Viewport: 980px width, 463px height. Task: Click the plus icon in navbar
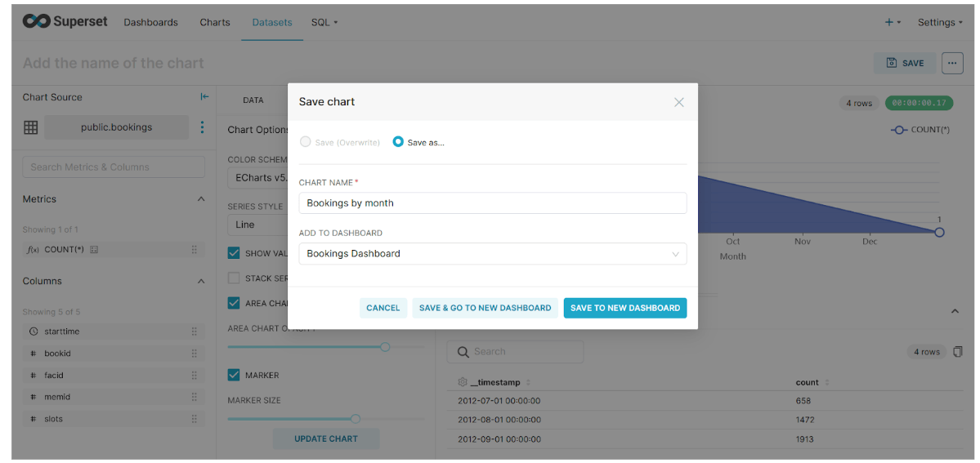tap(889, 23)
